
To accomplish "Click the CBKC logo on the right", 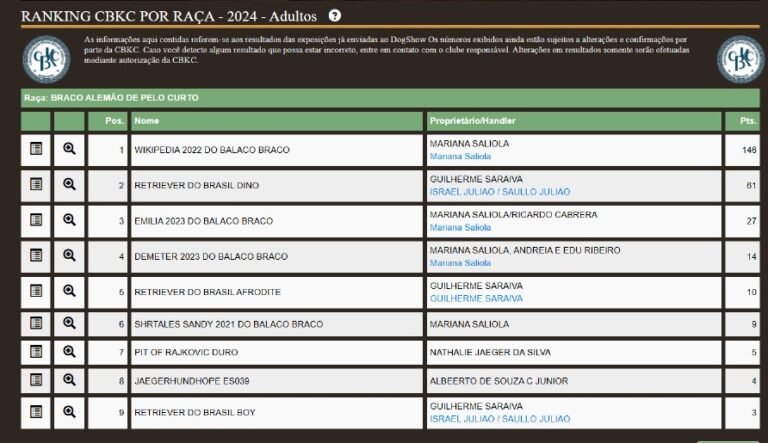I will pos(741,60).
